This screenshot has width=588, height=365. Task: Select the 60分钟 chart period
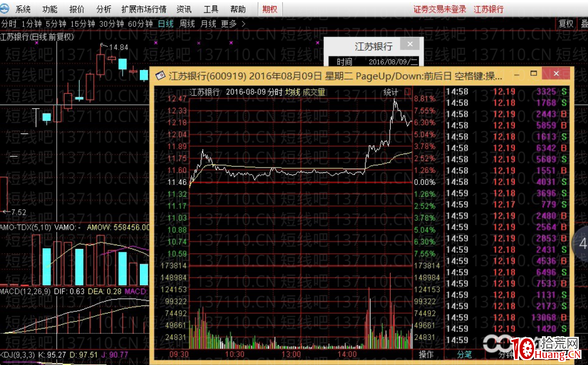[x=140, y=24]
